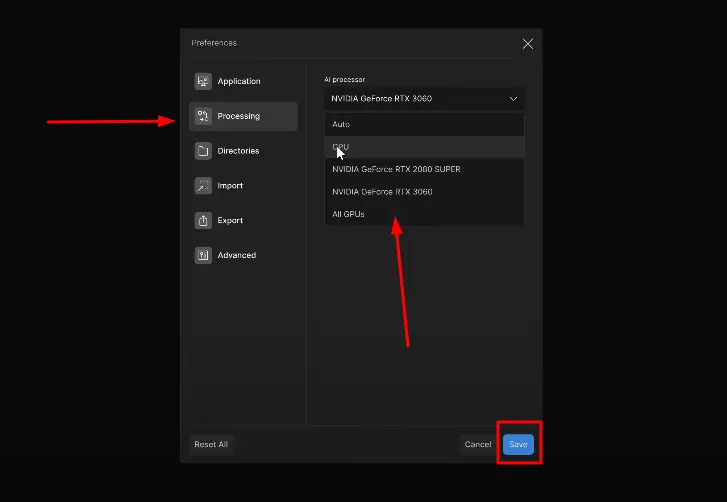The image size is (727, 502).
Task: Switch to the Import tab label
Action: tap(230, 185)
